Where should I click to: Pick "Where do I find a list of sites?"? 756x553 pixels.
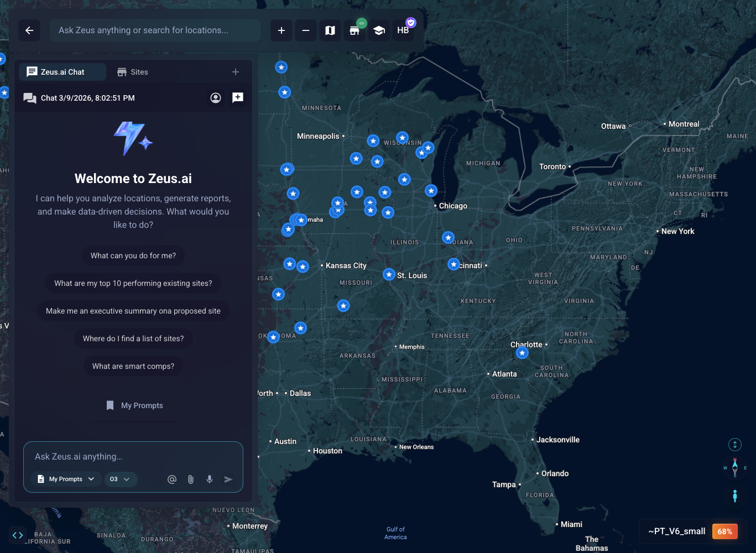133,338
